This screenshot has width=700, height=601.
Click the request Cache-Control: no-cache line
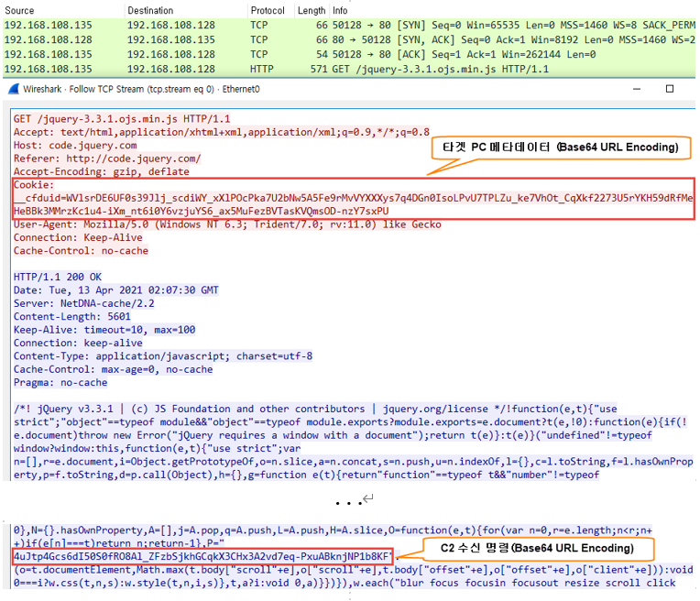click(81, 250)
